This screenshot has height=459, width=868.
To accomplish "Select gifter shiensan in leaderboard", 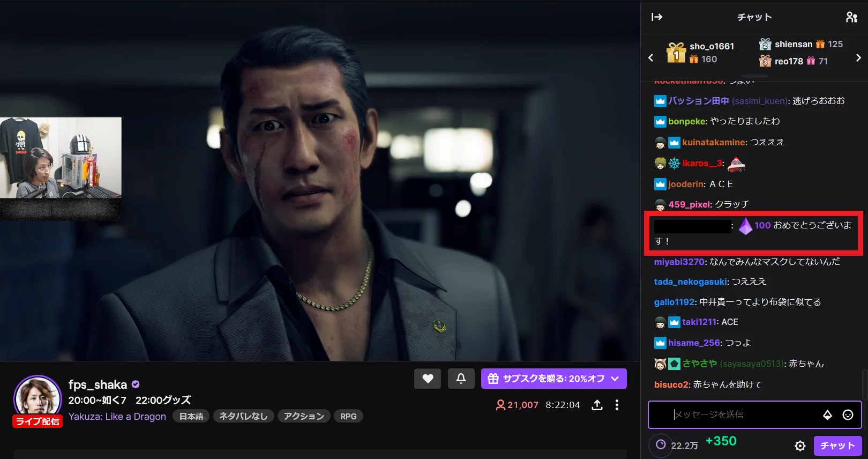I will [x=794, y=44].
